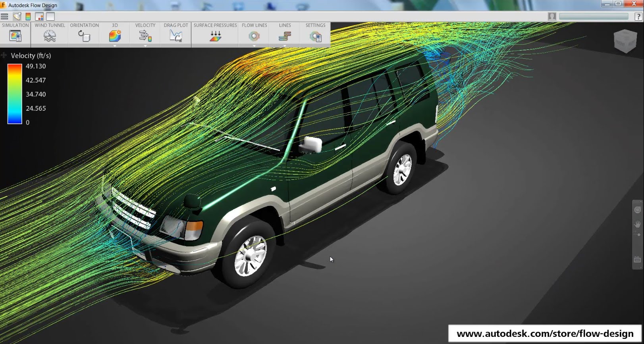Expand the Flow Lines dropdown arrow
The width and height of the screenshot is (644, 344).
254,46
